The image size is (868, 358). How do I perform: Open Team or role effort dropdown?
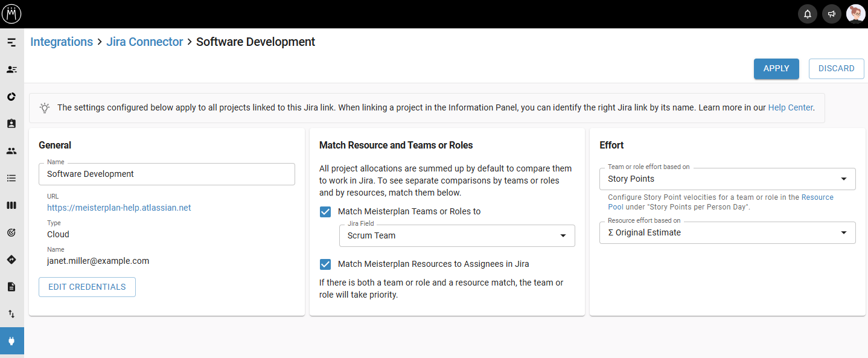727,179
